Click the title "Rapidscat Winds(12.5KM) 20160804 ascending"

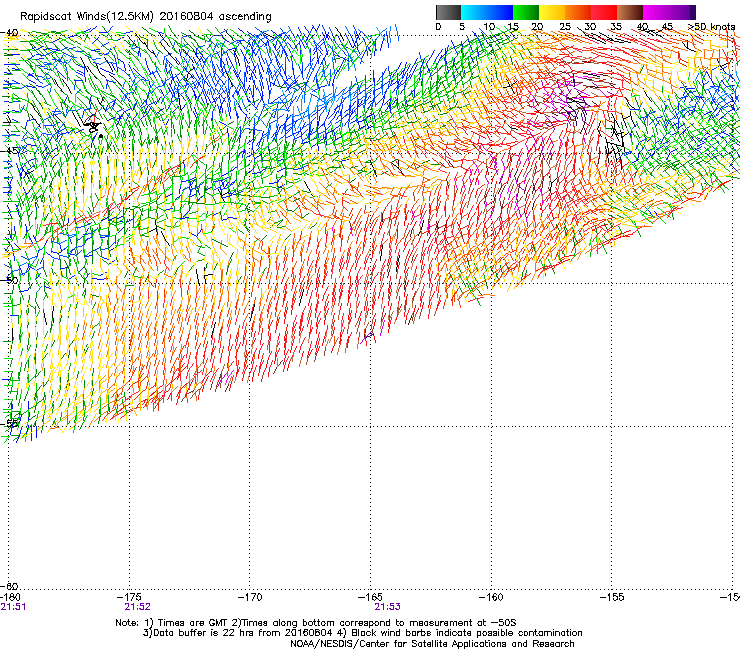coord(146,17)
